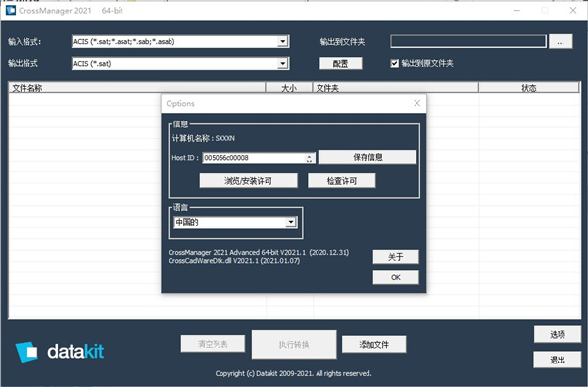Click the CrossCadWareDtk.dll version text
The image size is (588, 387).
(234, 261)
